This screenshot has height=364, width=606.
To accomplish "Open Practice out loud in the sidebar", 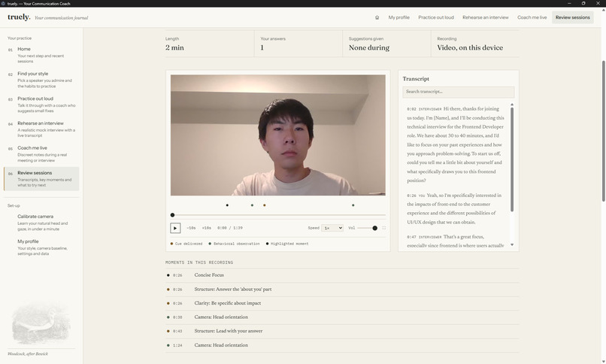I will point(41,105).
